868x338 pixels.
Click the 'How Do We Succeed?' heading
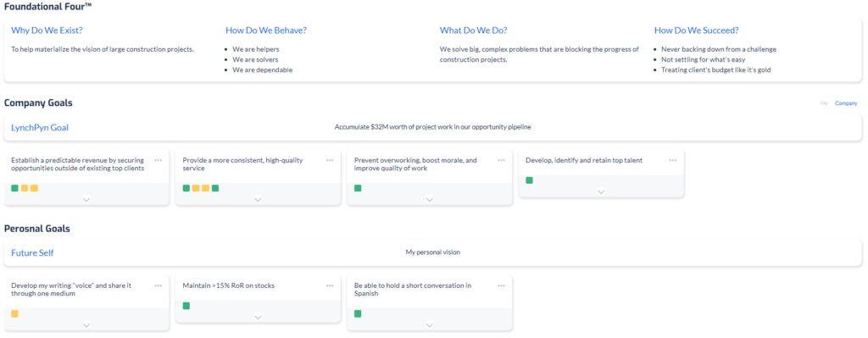(697, 30)
